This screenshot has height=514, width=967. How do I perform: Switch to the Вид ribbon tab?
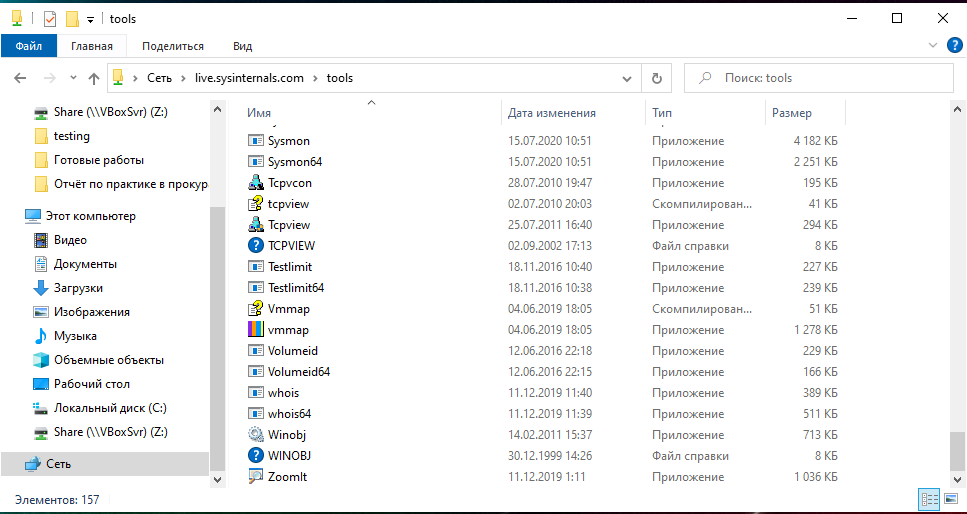[242, 46]
